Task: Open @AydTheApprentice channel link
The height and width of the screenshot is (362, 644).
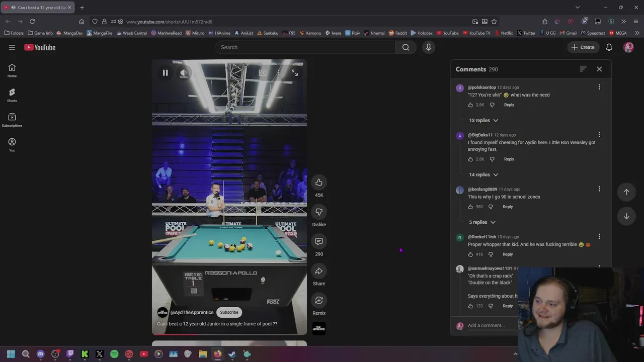Action: (192, 312)
